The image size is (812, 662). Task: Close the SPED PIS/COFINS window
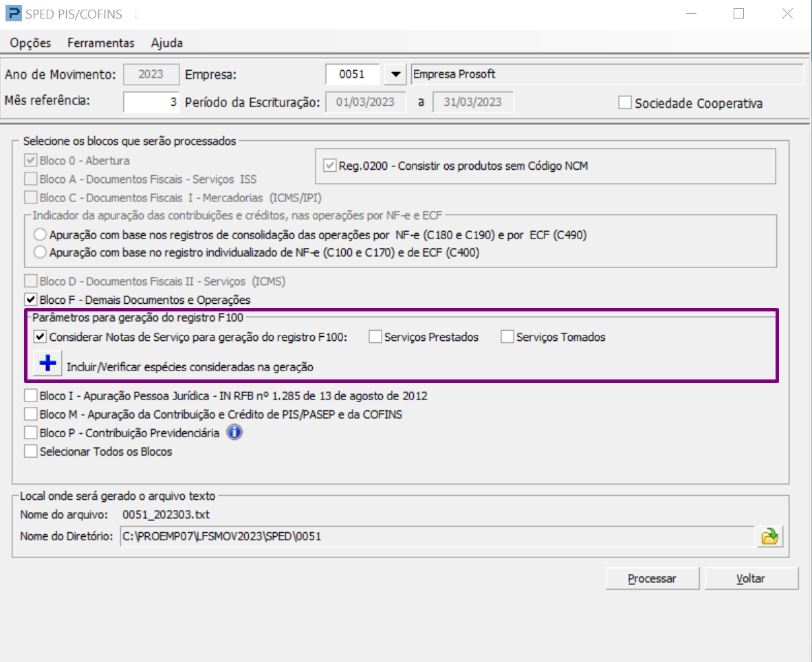(x=787, y=14)
